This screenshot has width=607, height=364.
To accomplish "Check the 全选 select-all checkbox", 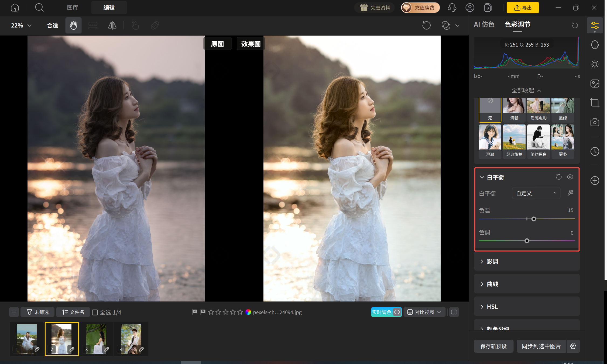I will point(95,312).
